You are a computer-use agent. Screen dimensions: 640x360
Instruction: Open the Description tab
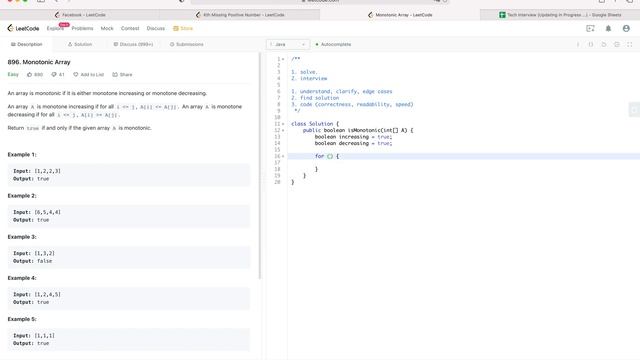pyautogui.click(x=27, y=44)
